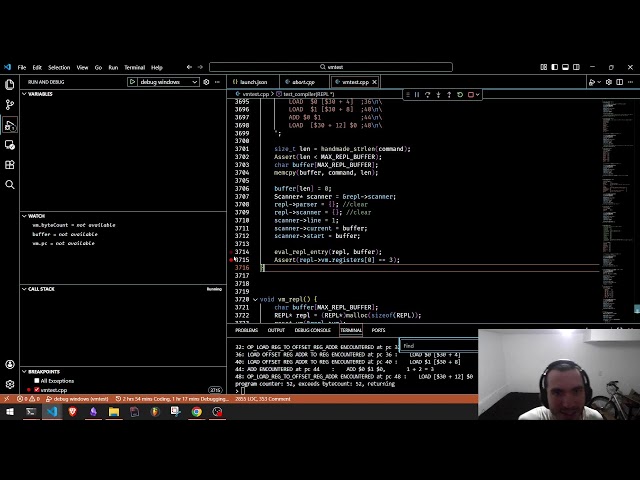Open Run and Debug more actions ellipsis
640x480 pixels.
click(217, 82)
